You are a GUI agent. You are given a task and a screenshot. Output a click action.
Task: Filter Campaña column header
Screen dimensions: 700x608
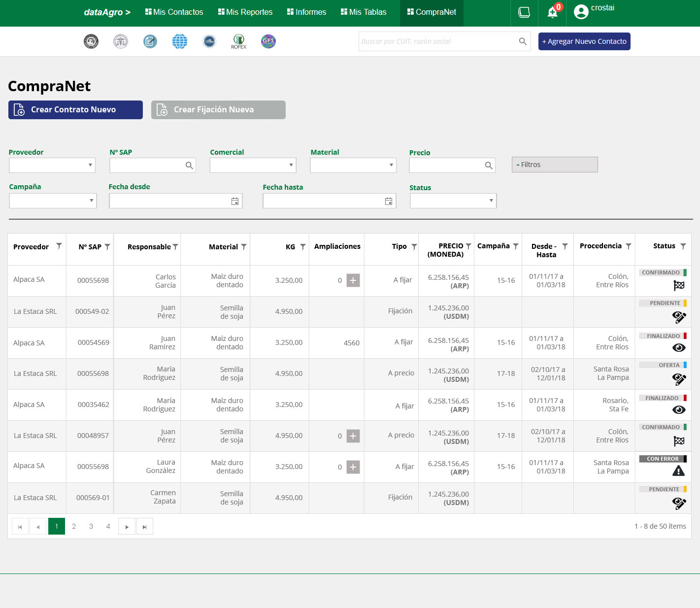click(x=516, y=246)
